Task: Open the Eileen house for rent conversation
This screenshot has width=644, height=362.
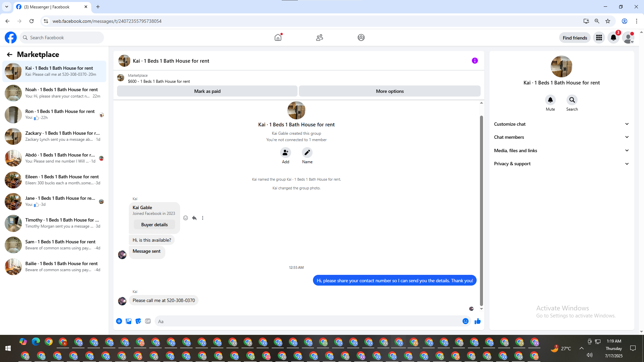Action: coord(54,180)
